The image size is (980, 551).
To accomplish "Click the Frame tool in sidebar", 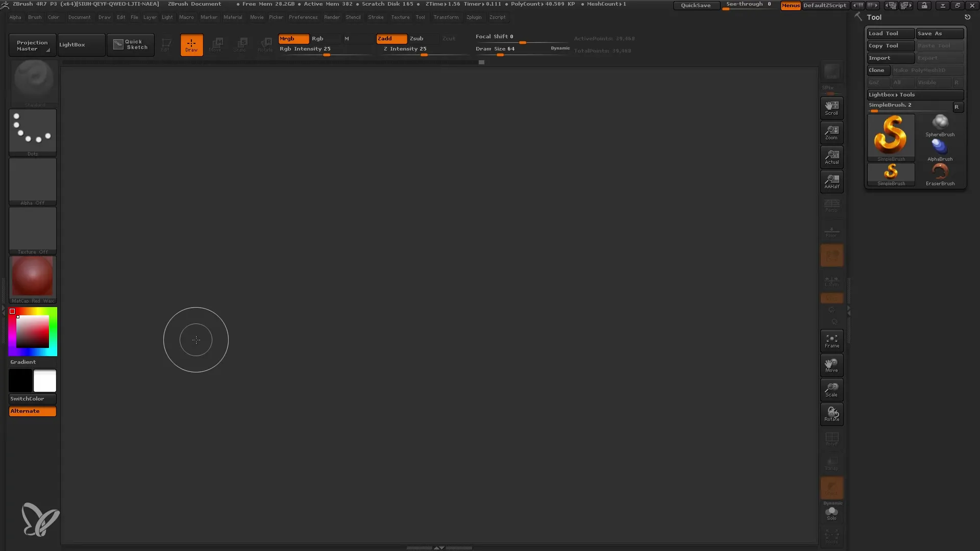I will coord(832,340).
